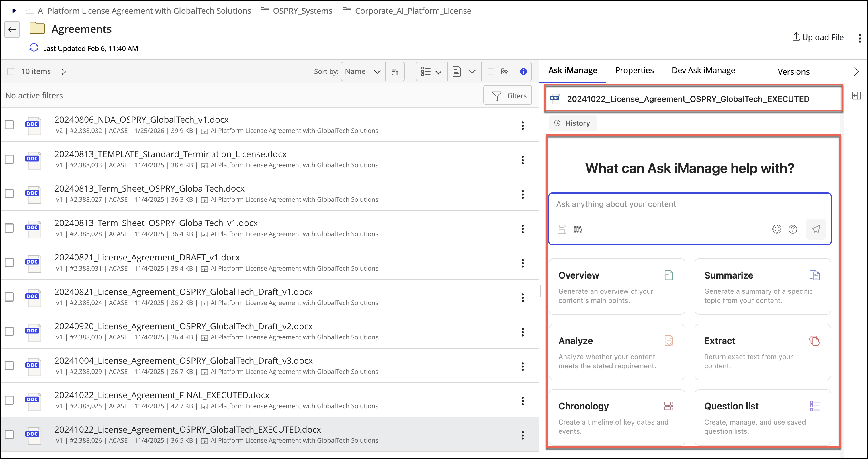The image size is (868, 459).
Task: Click the Ask anything input field
Action: click(689, 204)
